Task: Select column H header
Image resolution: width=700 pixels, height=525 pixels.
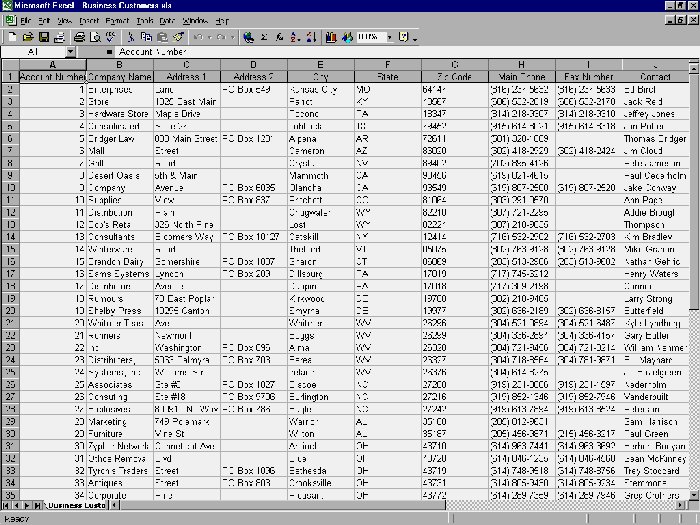Action: pyautogui.click(x=521, y=65)
